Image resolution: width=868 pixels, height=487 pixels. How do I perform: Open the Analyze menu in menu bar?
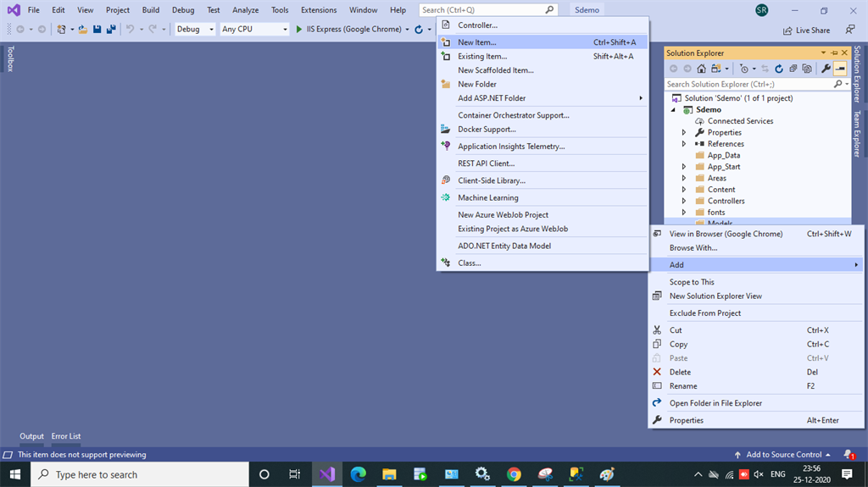click(245, 10)
